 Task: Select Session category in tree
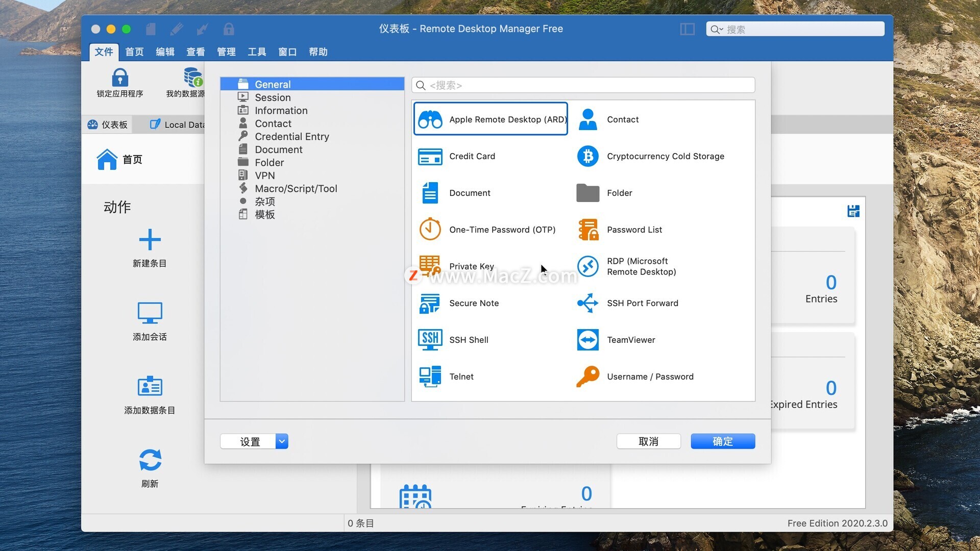coord(273,97)
